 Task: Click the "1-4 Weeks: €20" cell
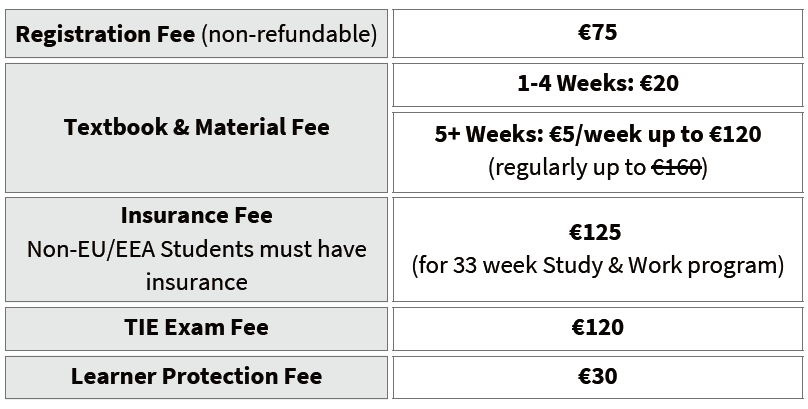click(597, 84)
